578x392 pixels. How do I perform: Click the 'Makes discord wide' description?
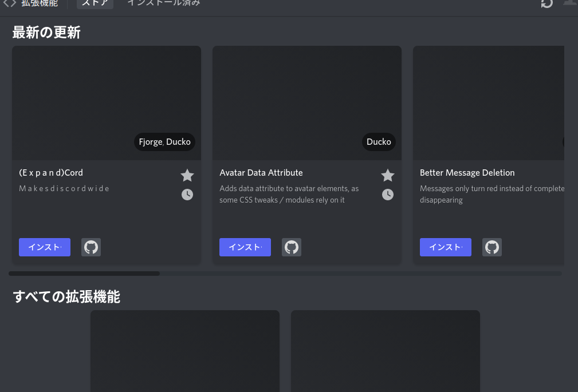click(x=64, y=189)
